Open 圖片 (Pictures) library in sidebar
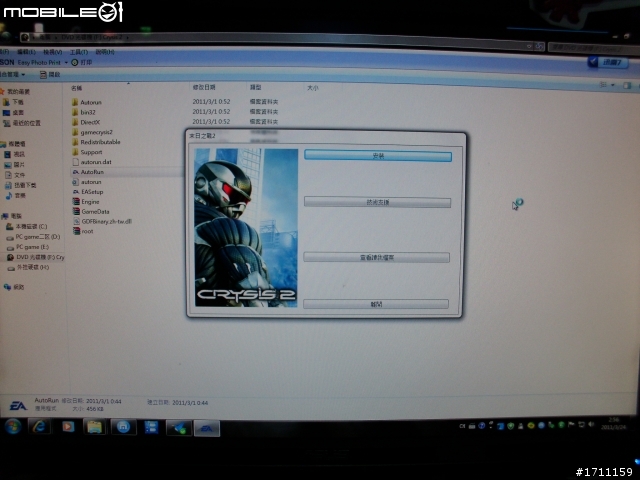Image resolution: width=640 pixels, height=480 pixels. tap(15, 164)
